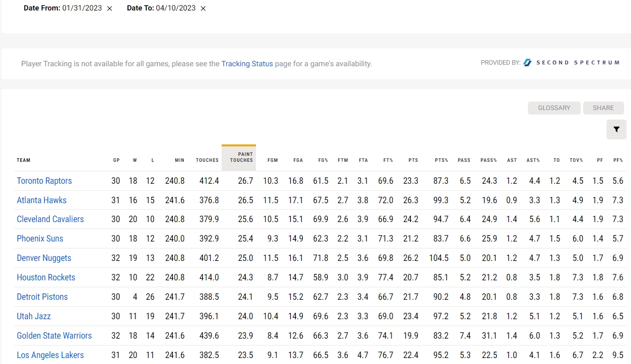Open the table filter funnel icon

[617, 129]
